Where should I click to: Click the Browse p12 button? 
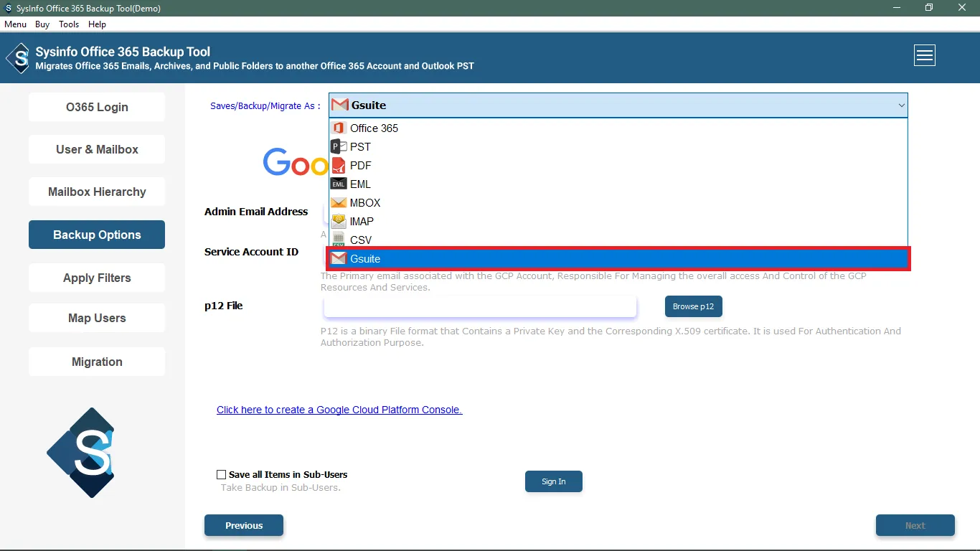pos(694,306)
